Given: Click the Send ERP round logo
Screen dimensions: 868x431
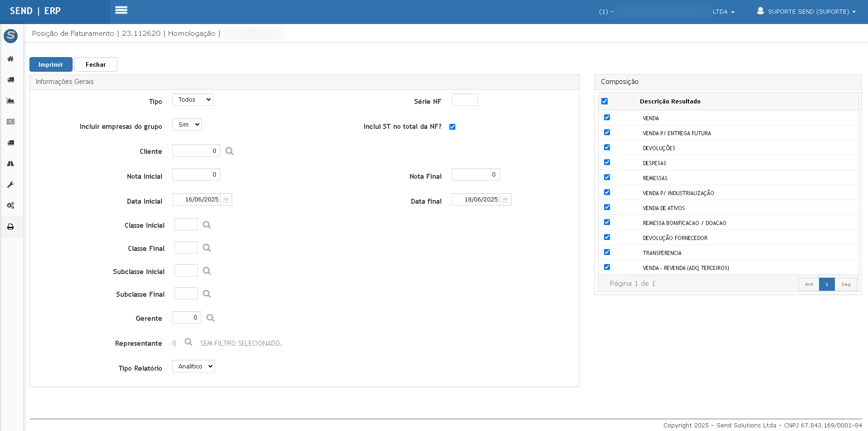Looking at the screenshot, I should pyautogui.click(x=10, y=36).
